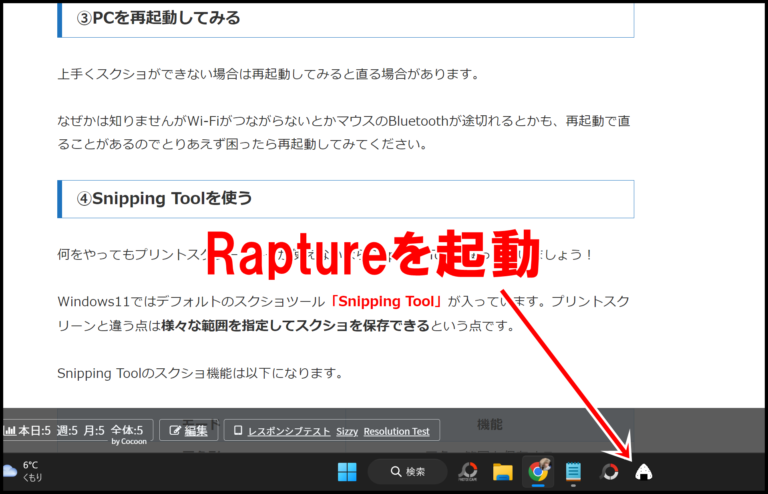
Task: Open the Notepad icon on taskbar
Action: click(x=573, y=471)
